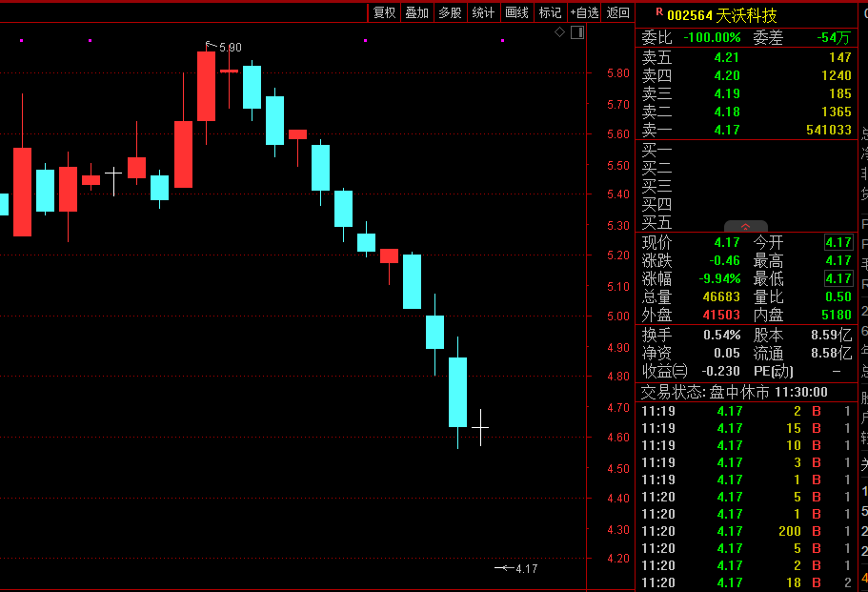
Task: Click the 5.90 high price marker
Action: point(229,47)
